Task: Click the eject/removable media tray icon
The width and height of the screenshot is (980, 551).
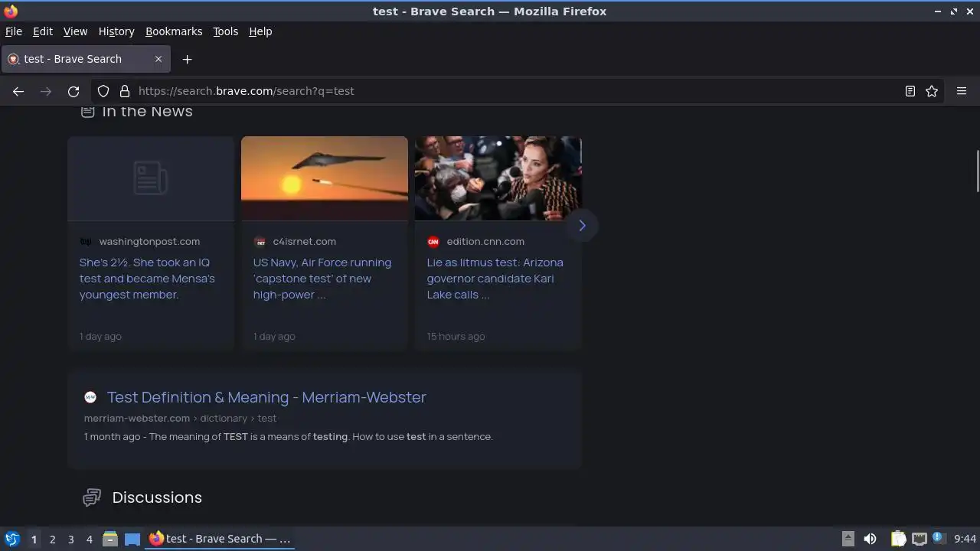Action: (848, 539)
